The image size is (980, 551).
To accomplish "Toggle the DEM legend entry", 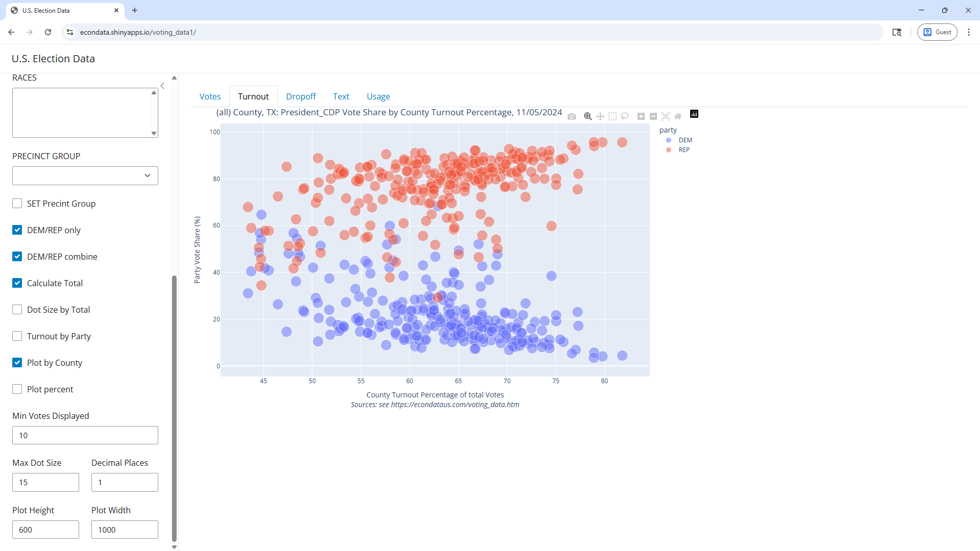I will [685, 140].
